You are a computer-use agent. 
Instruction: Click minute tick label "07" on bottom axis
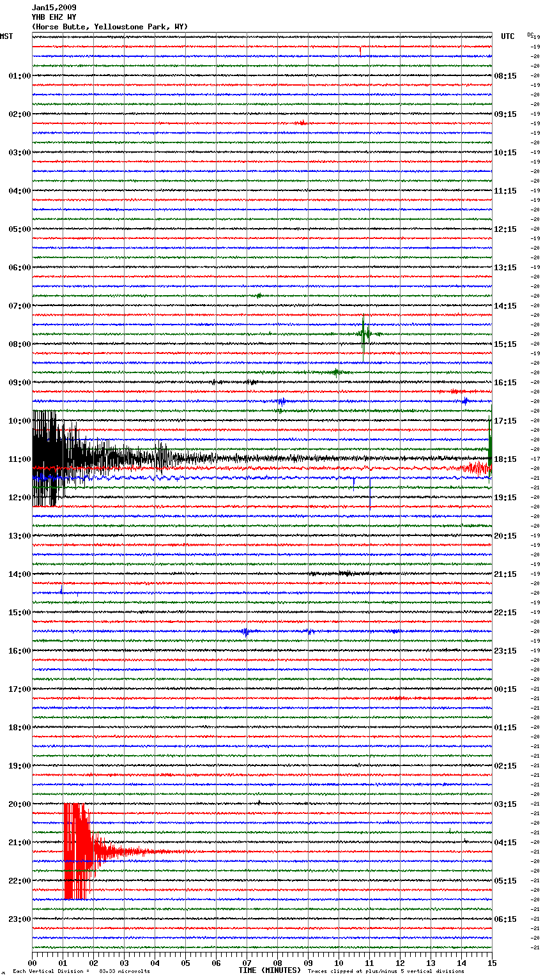pos(247,963)
